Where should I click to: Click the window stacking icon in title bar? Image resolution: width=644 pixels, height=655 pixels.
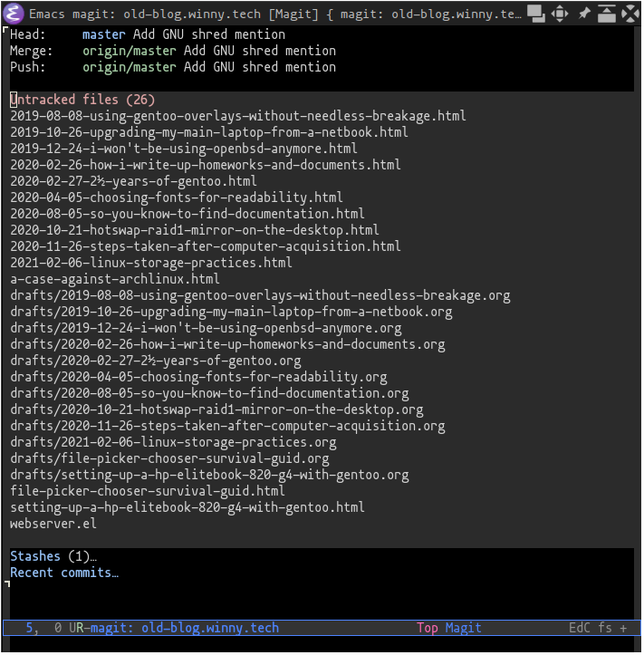[535, 14]
